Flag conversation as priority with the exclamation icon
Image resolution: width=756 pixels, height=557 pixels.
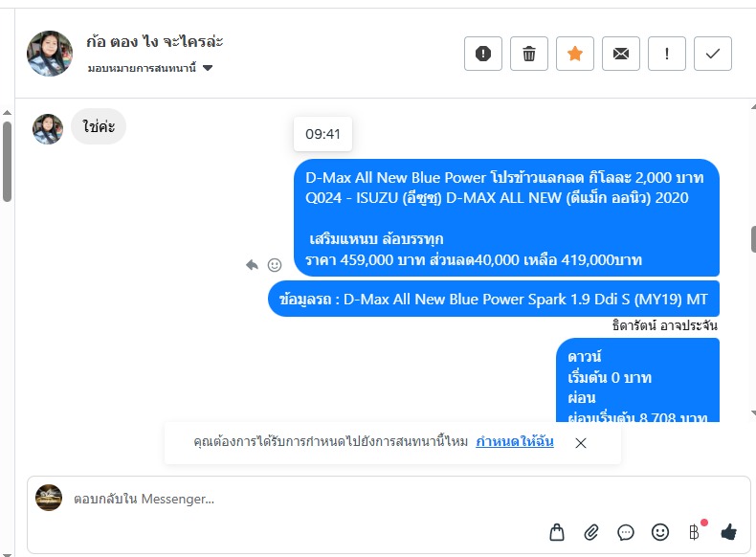[667, 54]
